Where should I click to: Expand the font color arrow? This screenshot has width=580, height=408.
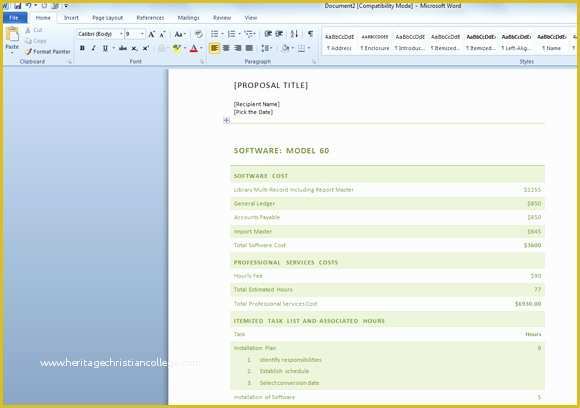click(201, 48)
